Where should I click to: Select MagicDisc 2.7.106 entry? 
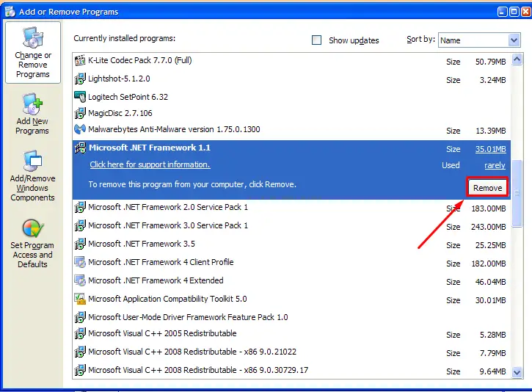click(x=291, y=113)
